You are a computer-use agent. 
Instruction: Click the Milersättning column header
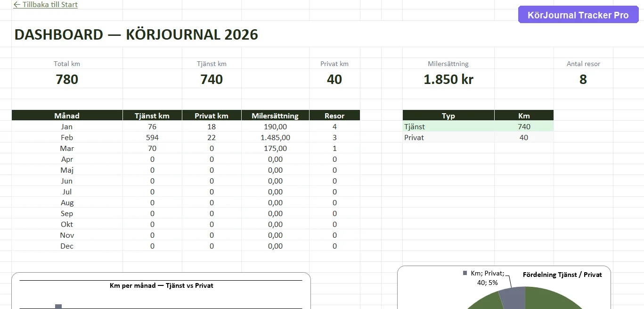[x=275, y=116]
